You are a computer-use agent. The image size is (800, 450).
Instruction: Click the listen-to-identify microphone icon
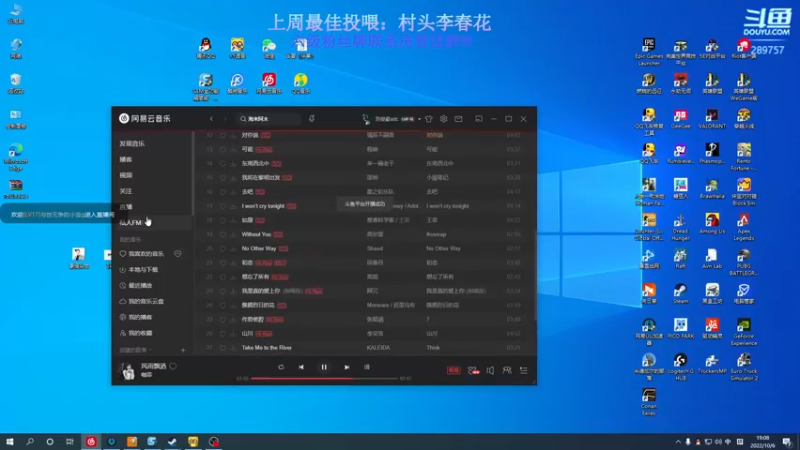click(312, 119)
